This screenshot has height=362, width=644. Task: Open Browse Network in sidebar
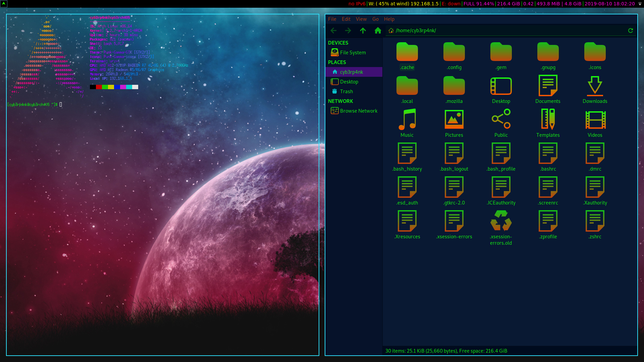click(354, 111)
